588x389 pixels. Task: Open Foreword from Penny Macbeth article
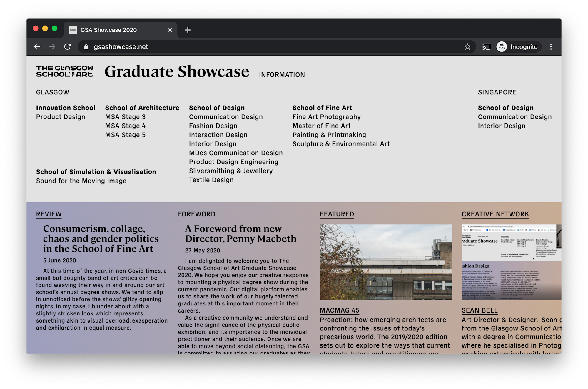click(x=240, y=234)
